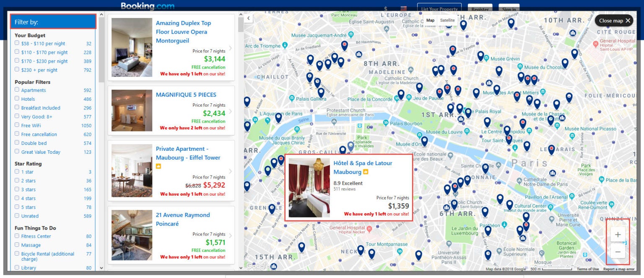Select the 5 stars rating checkbox

(x=17, y=207)
